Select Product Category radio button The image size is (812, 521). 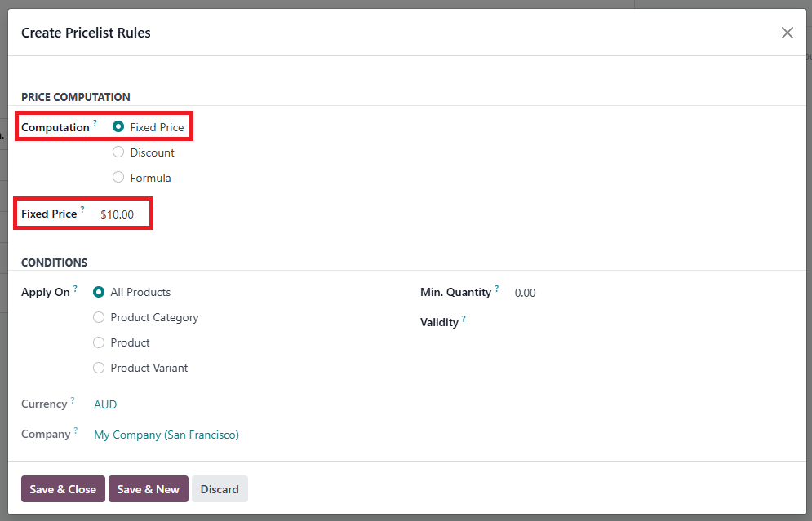click(100, 317)
